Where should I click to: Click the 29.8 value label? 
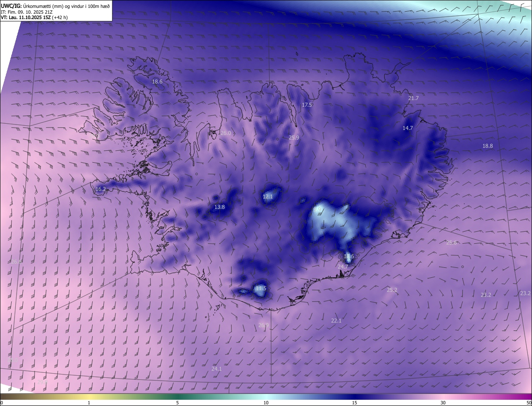42,382
